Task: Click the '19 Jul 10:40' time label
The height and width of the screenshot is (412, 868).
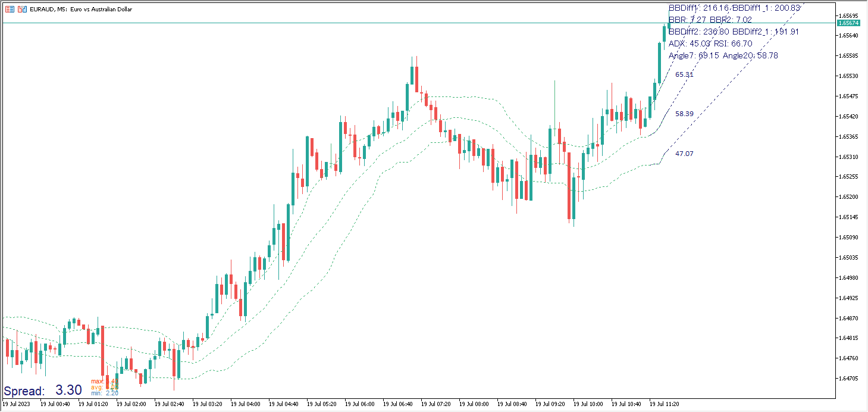Action: click(626, 404)
